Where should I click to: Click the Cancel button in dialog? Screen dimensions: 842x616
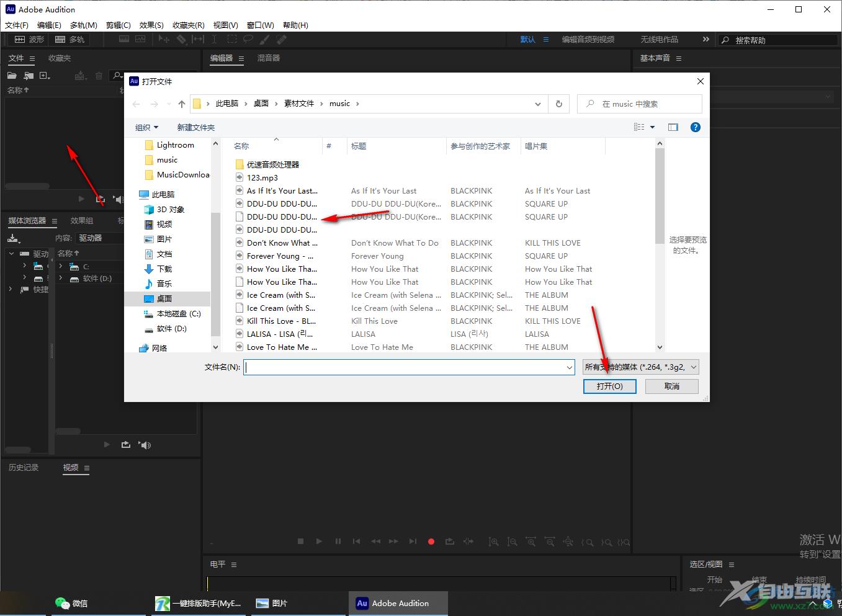coord(672,386)
